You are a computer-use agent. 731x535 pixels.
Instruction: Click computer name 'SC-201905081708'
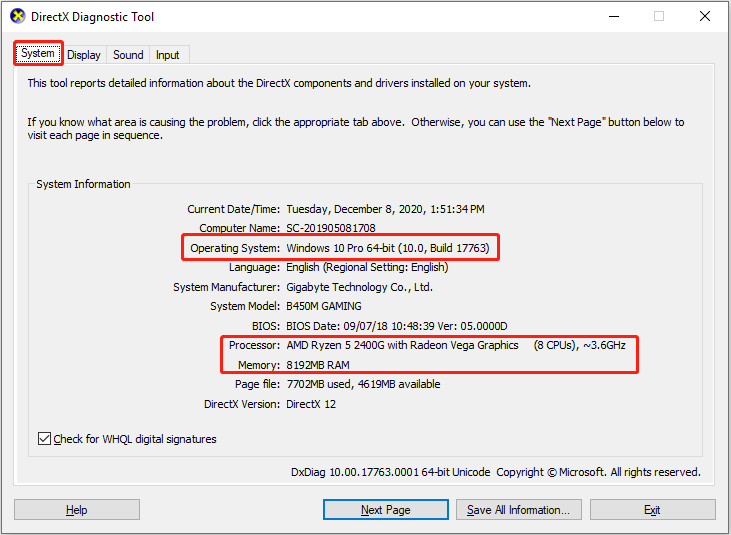pos(331,228)
